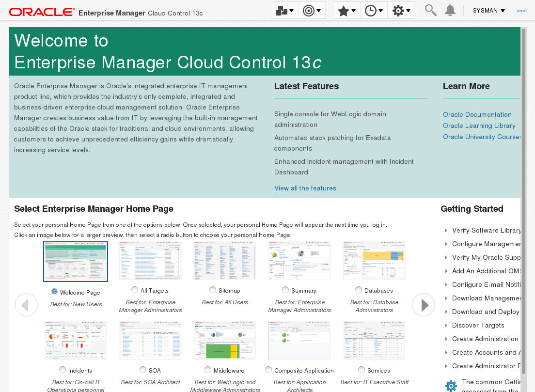This screenshot has width=535, height=392.
Task: Select the Services radio button
Action: pyautogui.click(x=362, y=370)
